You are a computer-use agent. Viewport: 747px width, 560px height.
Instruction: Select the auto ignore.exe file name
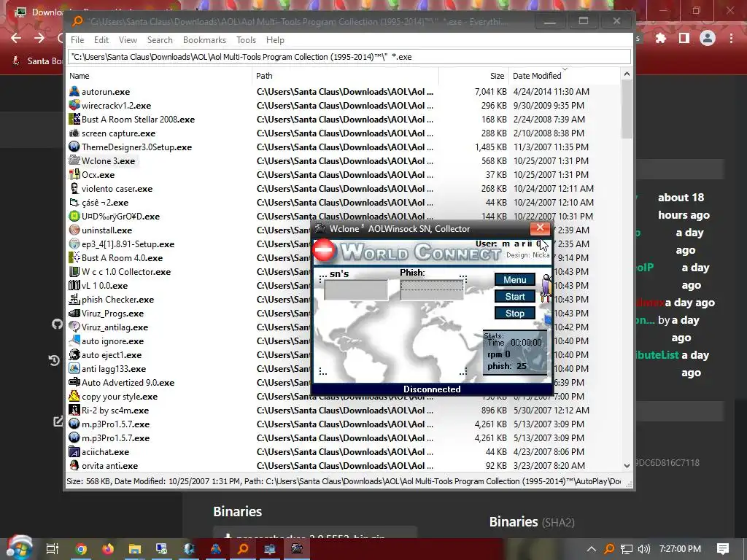112,341
